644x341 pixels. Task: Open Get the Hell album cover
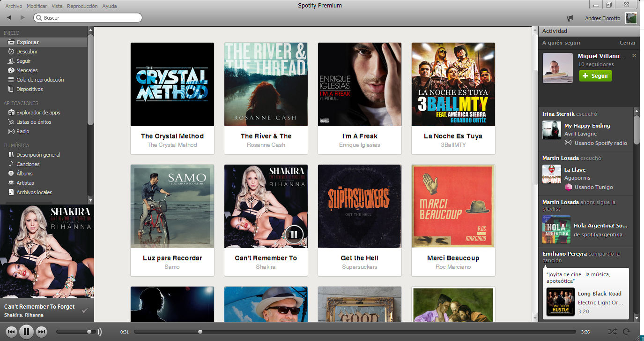click(360, 206)
